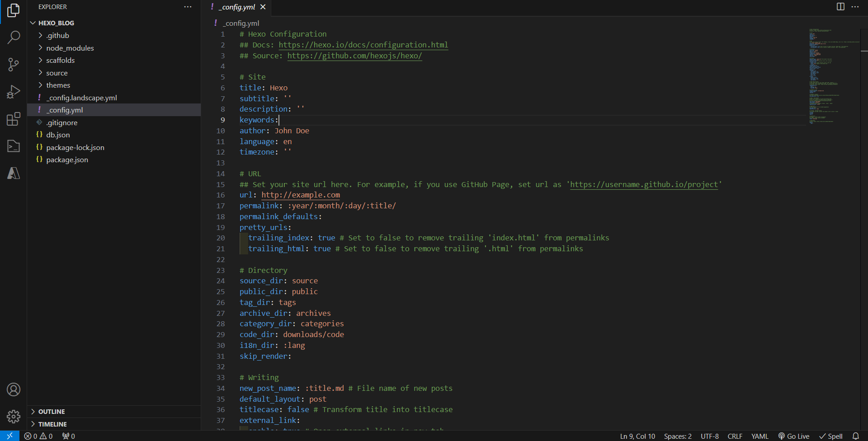This screenshot has width=868, height=441.
Task: Select _config.yml in the file tree
Action: click(114, 110)
